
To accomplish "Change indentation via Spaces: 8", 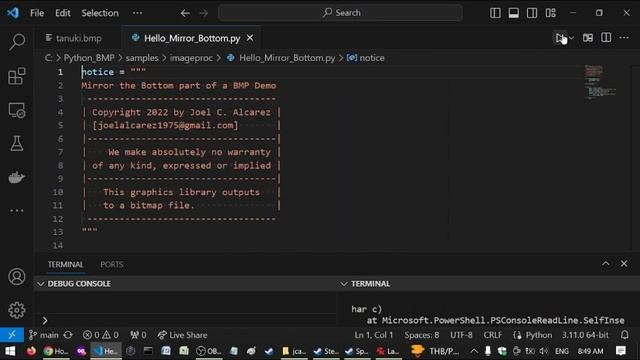I will 422,335.
